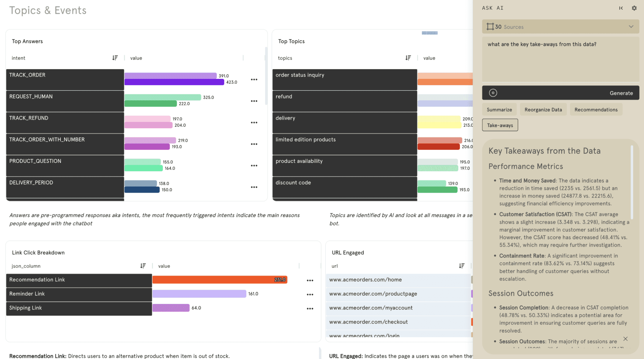The width and height of the screenshot is (644, 359).
Task: Open more options for REQUEST_HUMAN row
Action: pos(254,101)
